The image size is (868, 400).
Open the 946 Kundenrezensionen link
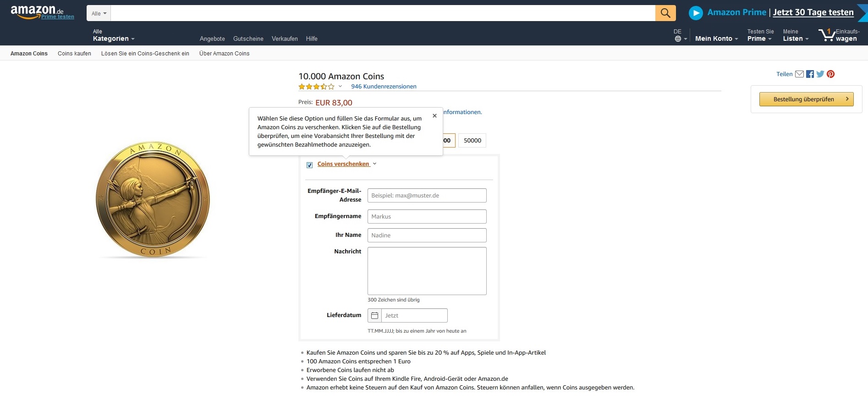point(384,87)
